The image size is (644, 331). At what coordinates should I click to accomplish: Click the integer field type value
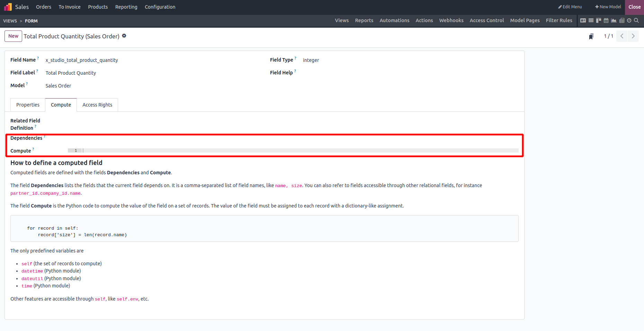[311, 60]
